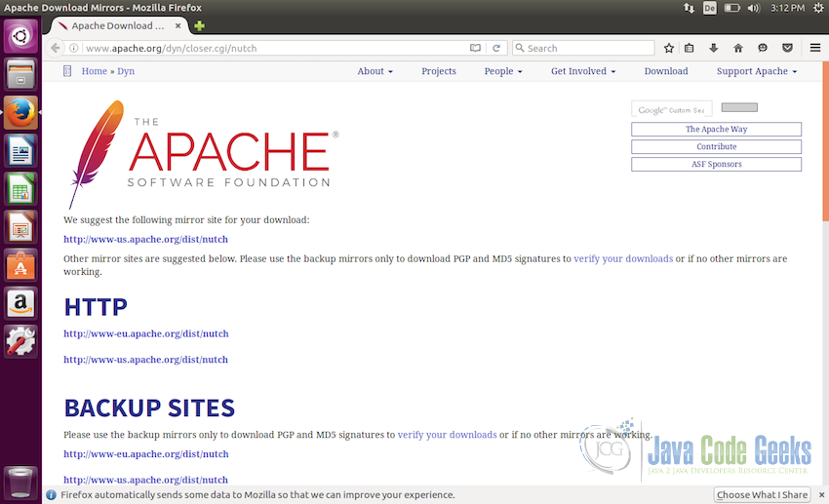Save page to Pocket icon

pos(787,48)
